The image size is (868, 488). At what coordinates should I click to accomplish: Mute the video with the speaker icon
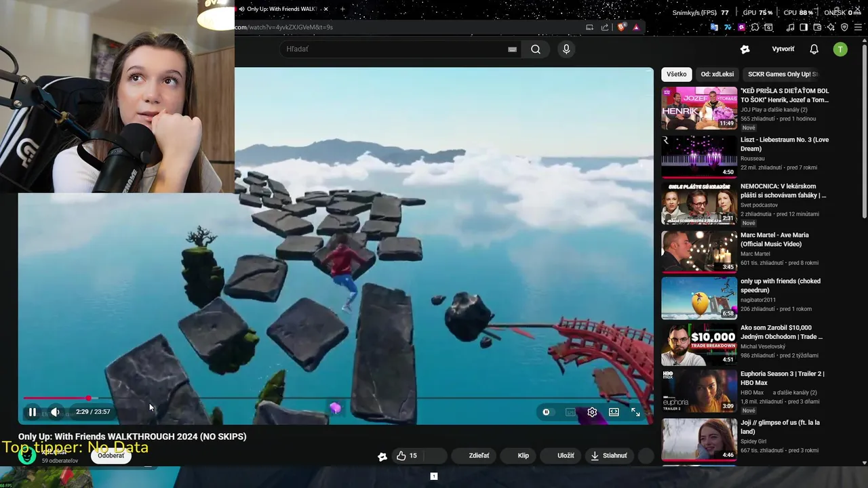(56, 411)
